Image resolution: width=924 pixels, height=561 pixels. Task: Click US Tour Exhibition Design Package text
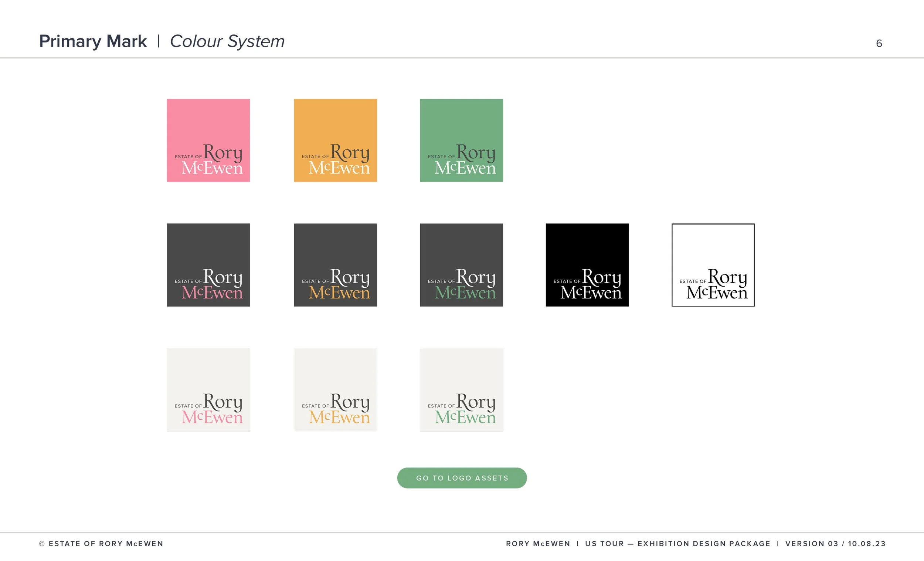coord(677,543)
